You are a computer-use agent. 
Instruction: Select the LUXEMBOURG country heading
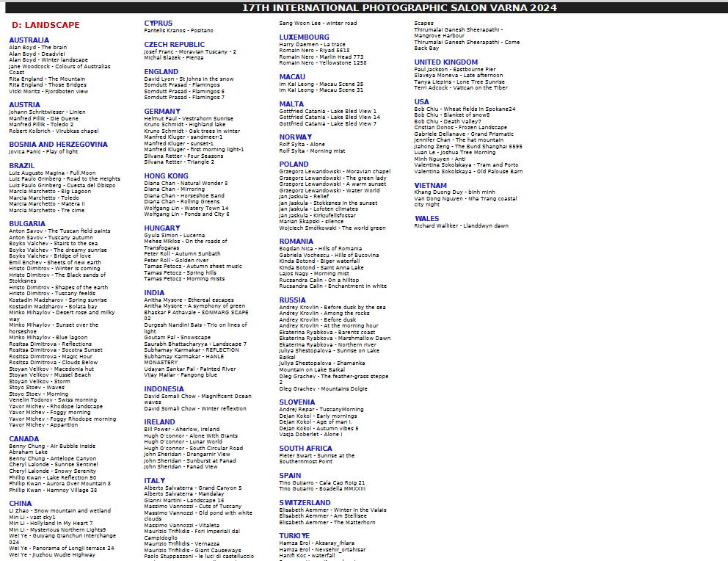[304, 37]
